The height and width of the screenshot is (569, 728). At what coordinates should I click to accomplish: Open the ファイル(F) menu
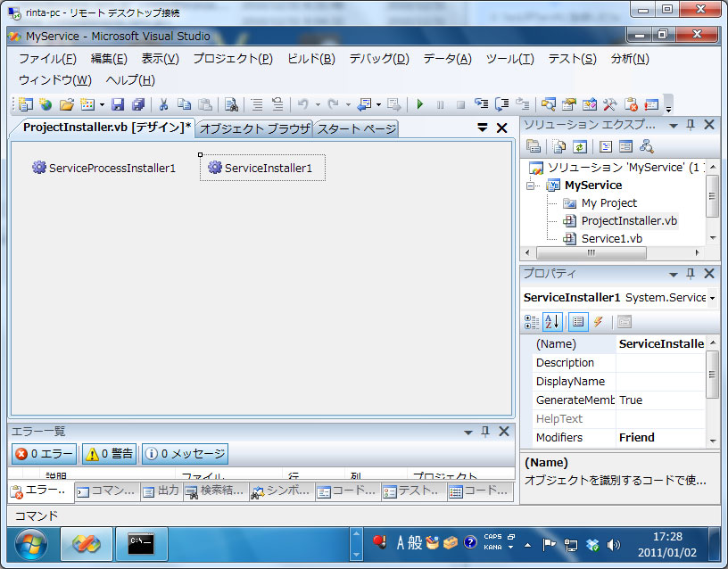coord(47,59)
